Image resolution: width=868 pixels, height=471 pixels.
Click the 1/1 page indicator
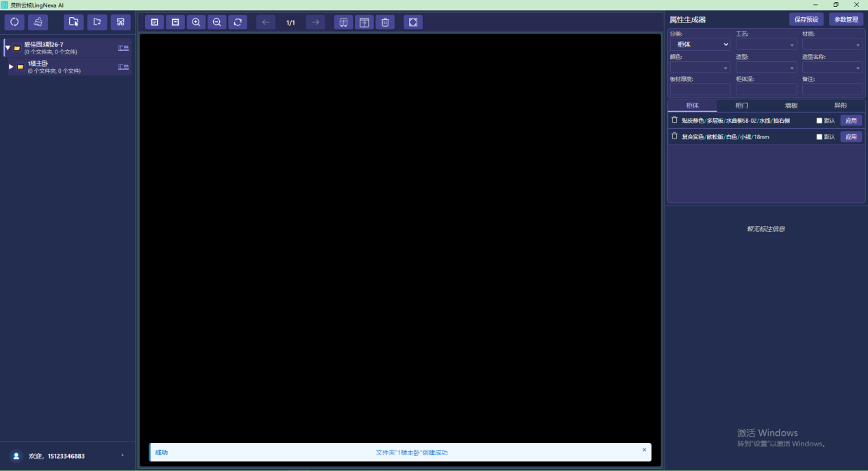click(290, 23)
